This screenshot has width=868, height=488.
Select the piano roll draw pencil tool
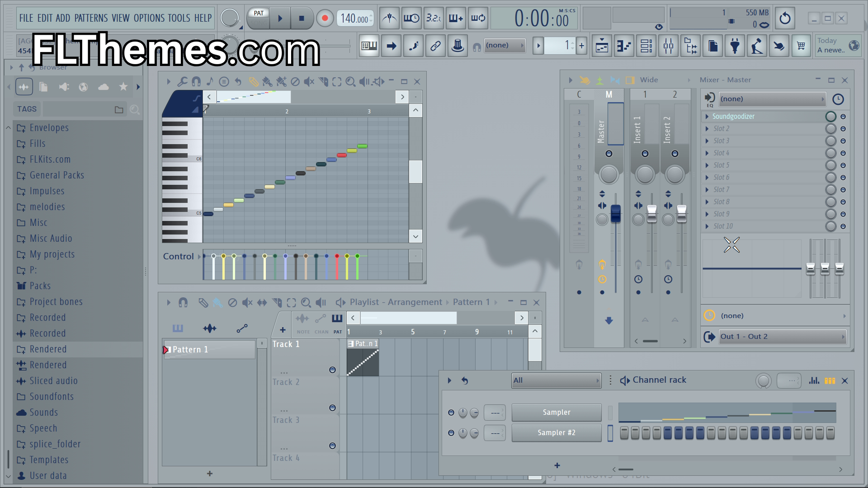[253, 82]
